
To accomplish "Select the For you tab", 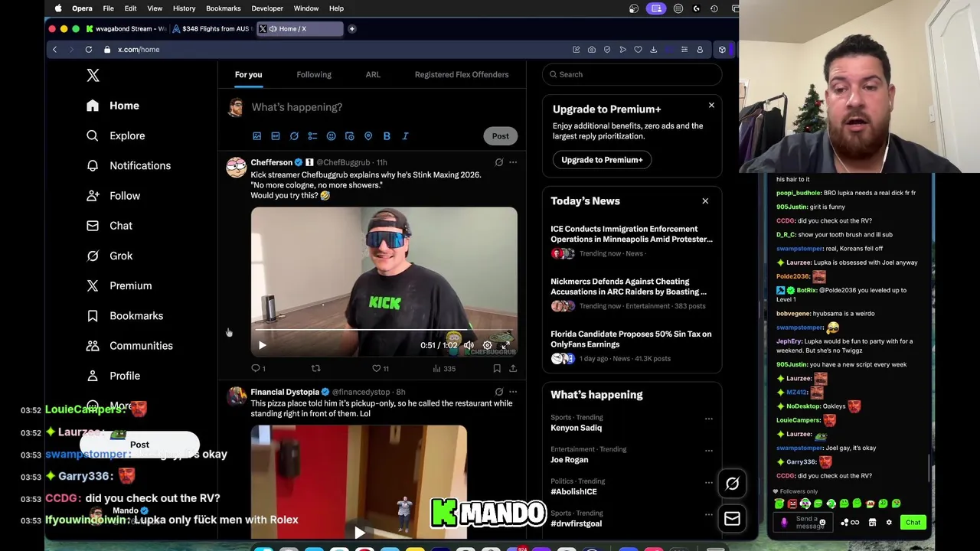I will [x=248, y=74].
